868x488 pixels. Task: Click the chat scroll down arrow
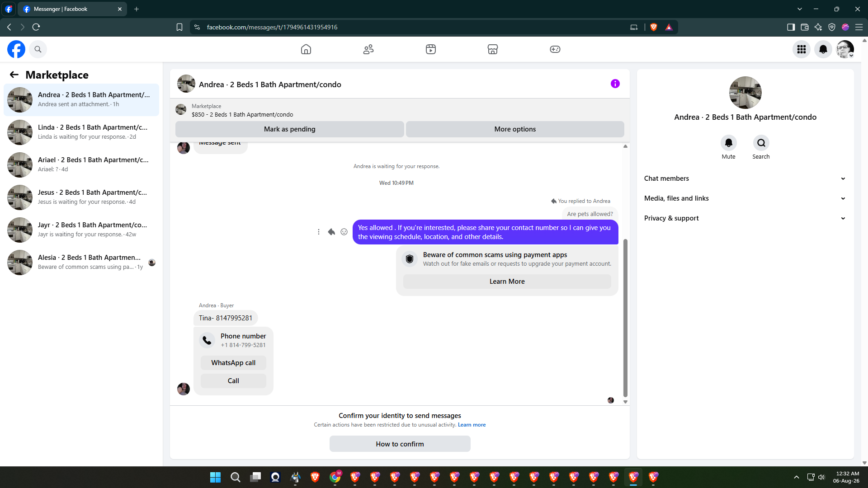(626, 402)
